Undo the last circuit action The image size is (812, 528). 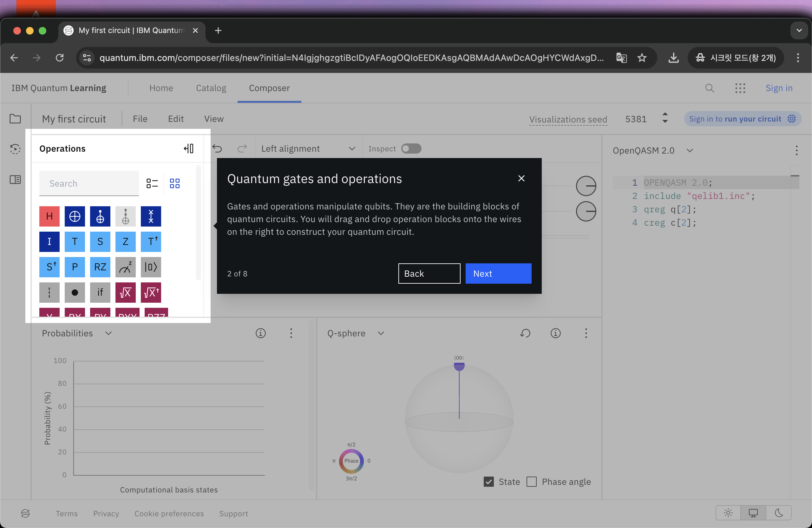click(217, 148)
